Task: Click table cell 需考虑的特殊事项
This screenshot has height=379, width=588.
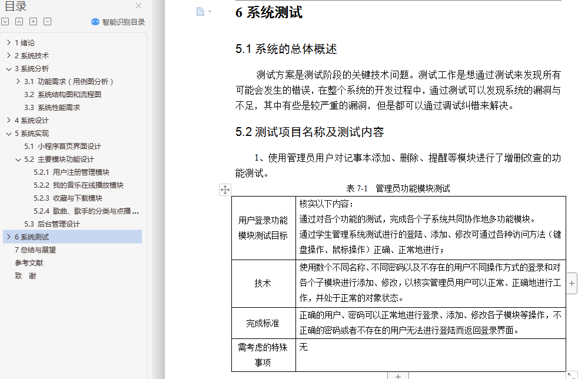Action: 263,355
